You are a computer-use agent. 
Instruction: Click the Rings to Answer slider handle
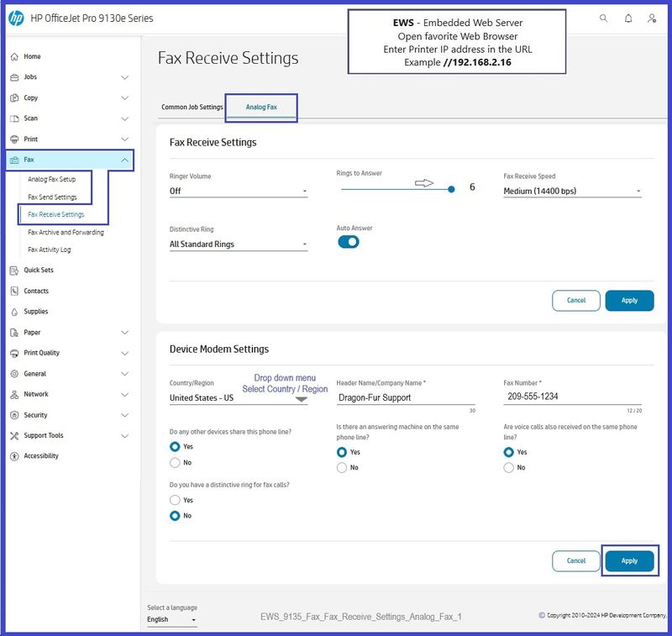pyautogui.click(x=451, y=189)
